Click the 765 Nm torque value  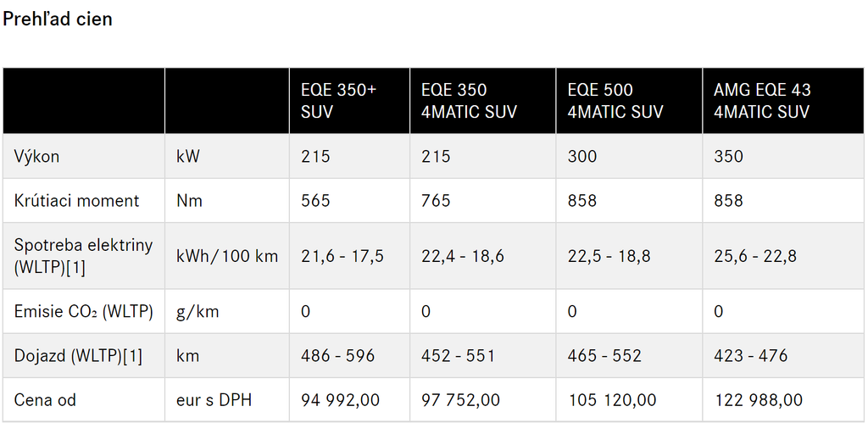pos(436,201)
